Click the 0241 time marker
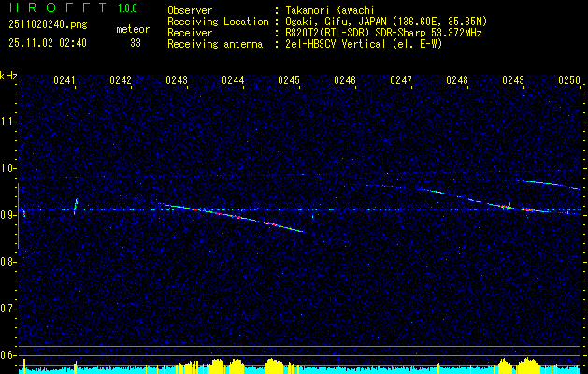This screenshot has height=374, width=588. coord(65,81)
